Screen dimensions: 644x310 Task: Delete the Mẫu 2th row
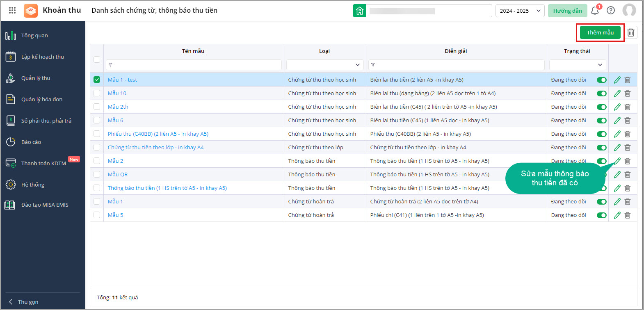[x=628, y=107]
